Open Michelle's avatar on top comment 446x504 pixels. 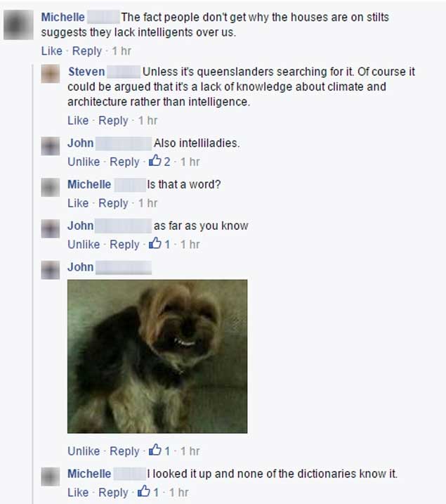[18, 25]
